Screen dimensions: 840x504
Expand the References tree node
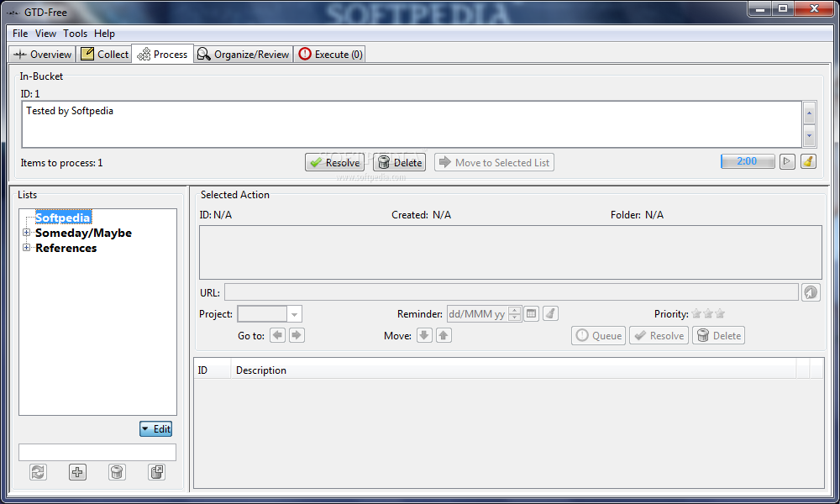tap(26, 248)
